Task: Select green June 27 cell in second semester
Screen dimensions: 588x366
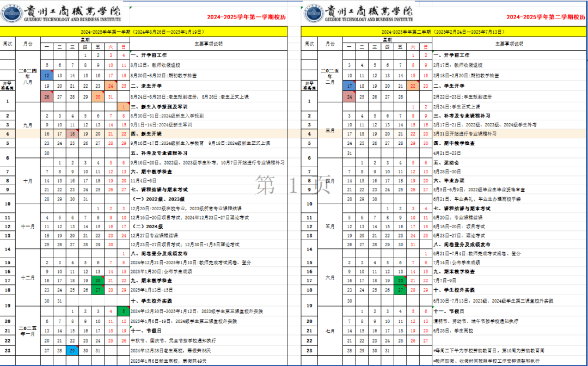Action: pyautogui.click(x=400, y=290)
